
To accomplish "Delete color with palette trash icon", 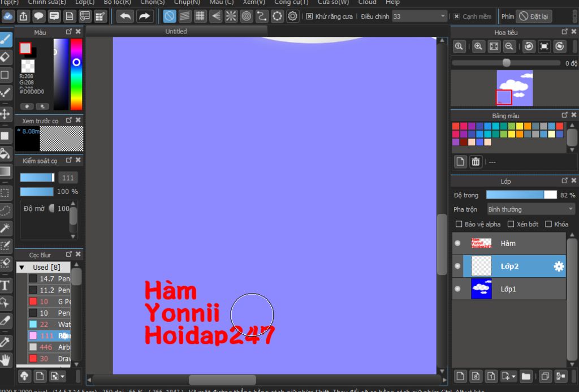I will coord(476,162).
